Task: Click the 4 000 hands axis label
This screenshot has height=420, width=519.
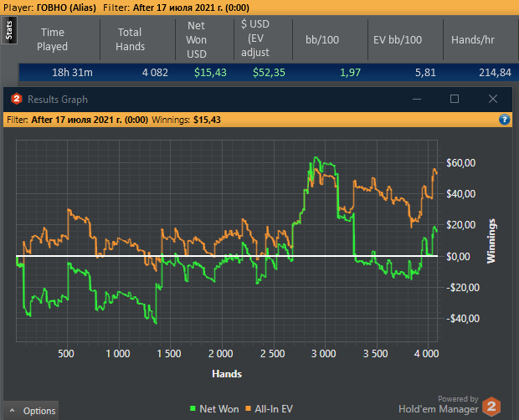Action: coord(427,354)
